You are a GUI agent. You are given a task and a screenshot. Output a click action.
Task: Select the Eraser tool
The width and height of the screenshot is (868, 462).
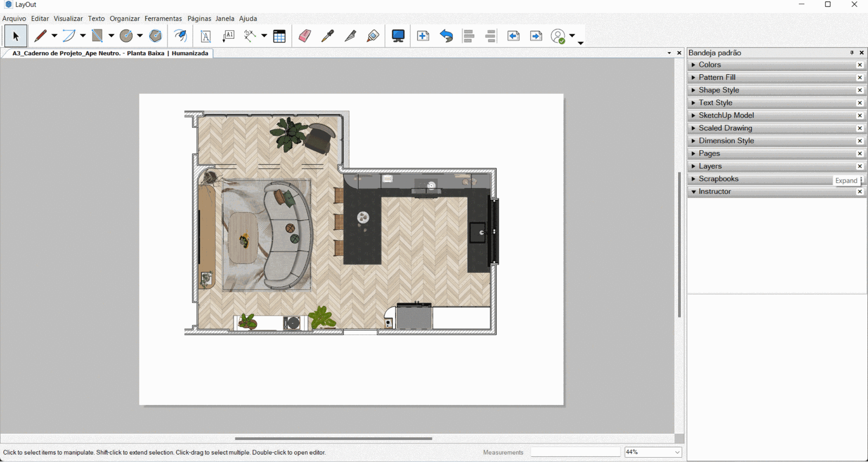(305, 36)
